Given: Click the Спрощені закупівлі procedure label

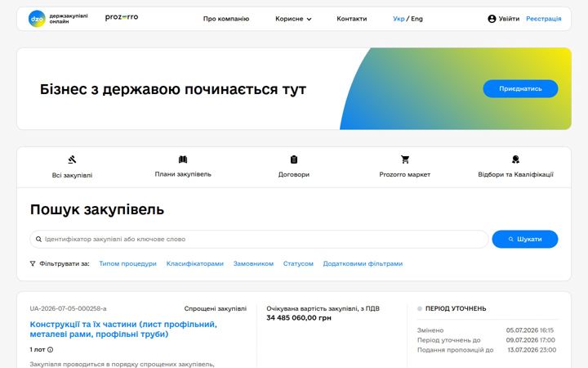Looking at the screenshot, I should pyautogui.click(x=216, y=308).
